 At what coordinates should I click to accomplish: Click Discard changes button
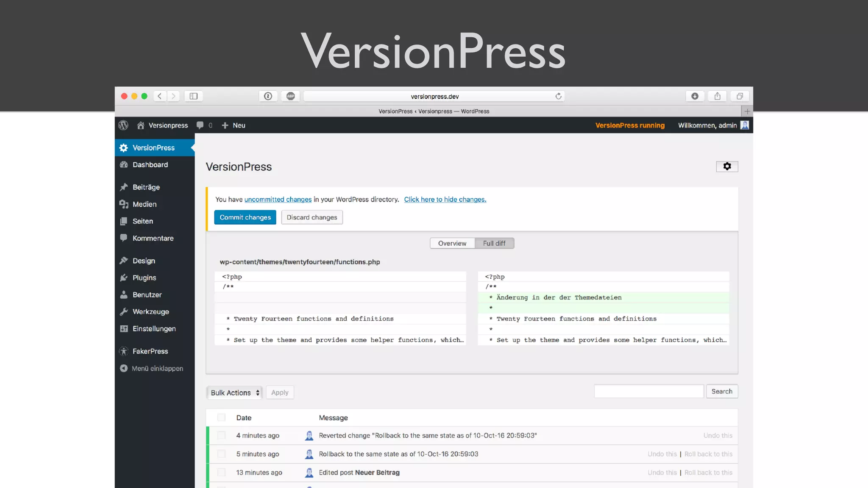tap(312, 217)
